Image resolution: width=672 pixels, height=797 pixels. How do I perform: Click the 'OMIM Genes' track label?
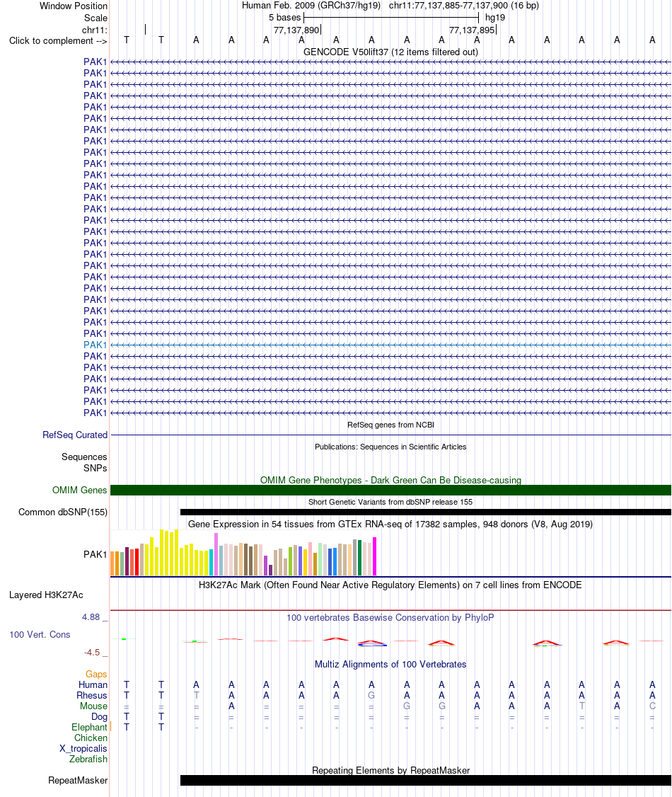pos(80,490)
